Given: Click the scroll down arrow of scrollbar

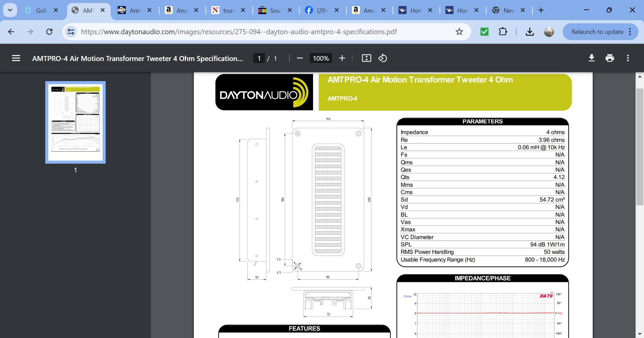Looking at the screenshot, I should (640, 334).
